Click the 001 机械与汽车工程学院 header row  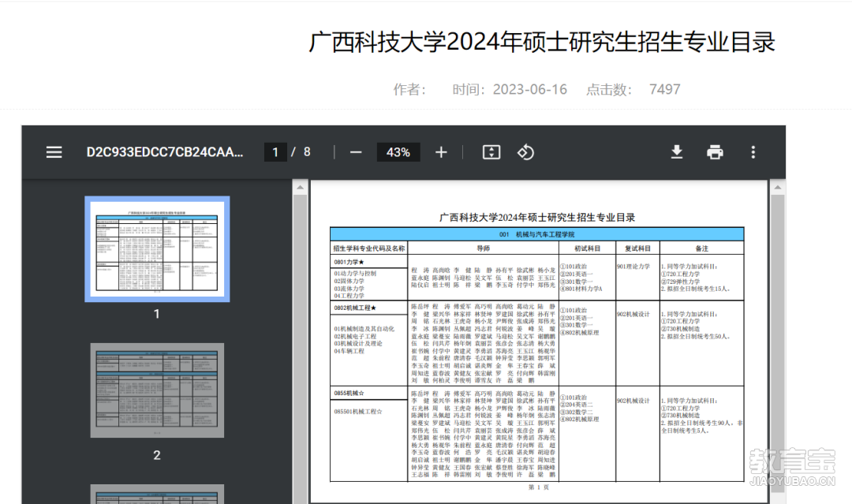[x=537, y=234]
